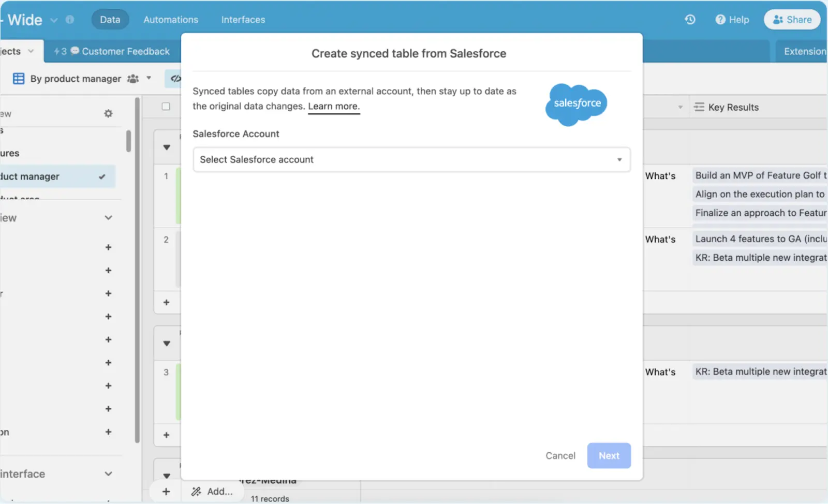Click the base info icon next to Wide
Screen dimensions: 828x504
[x=70, y=20]
